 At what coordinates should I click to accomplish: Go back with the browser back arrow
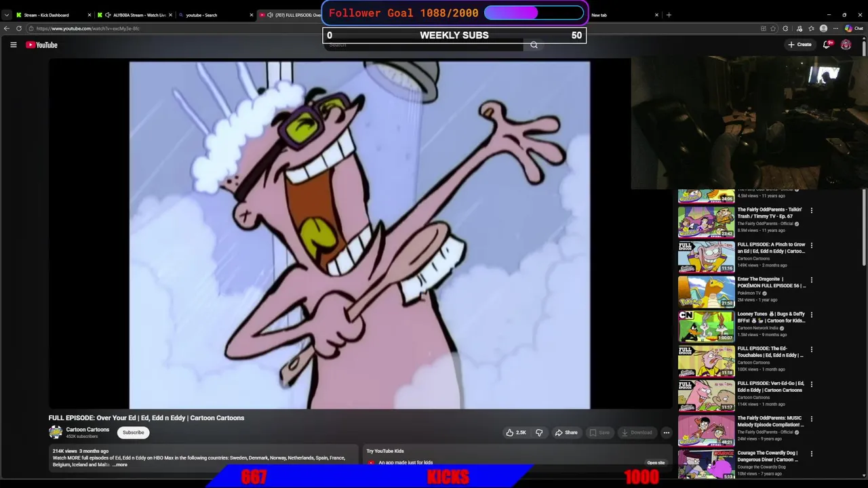(7, 28)
